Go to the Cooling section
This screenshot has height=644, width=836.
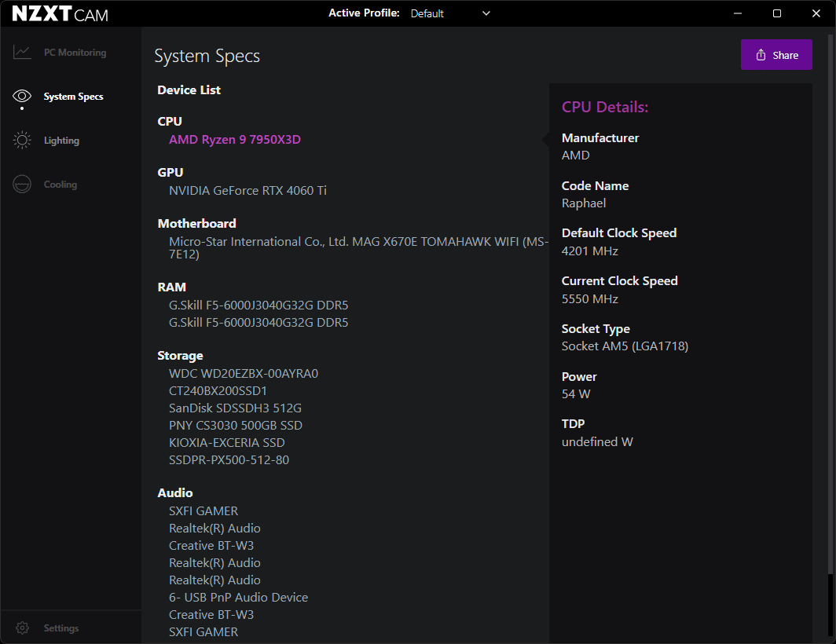[x=60, y=185]
